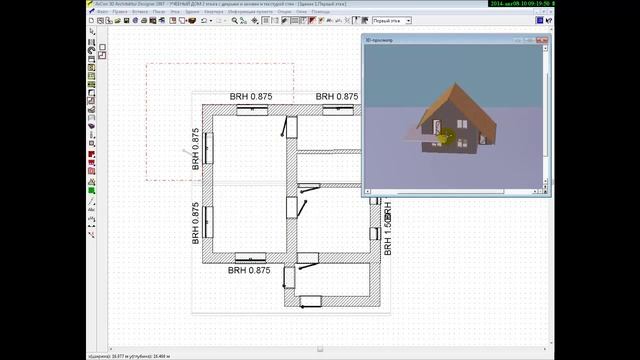The image size is (640, 360).
Task: Save the project with the floppy disk icon
Action: tap(127, 20)
